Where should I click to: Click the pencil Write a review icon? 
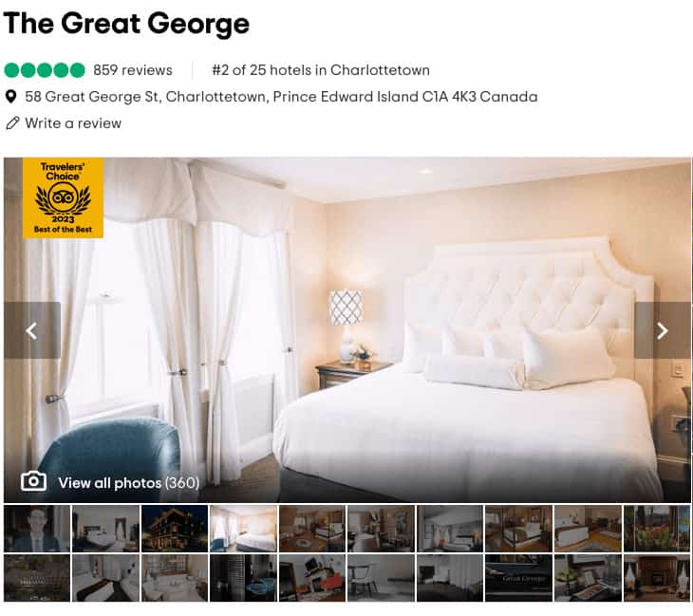[12, 122]
